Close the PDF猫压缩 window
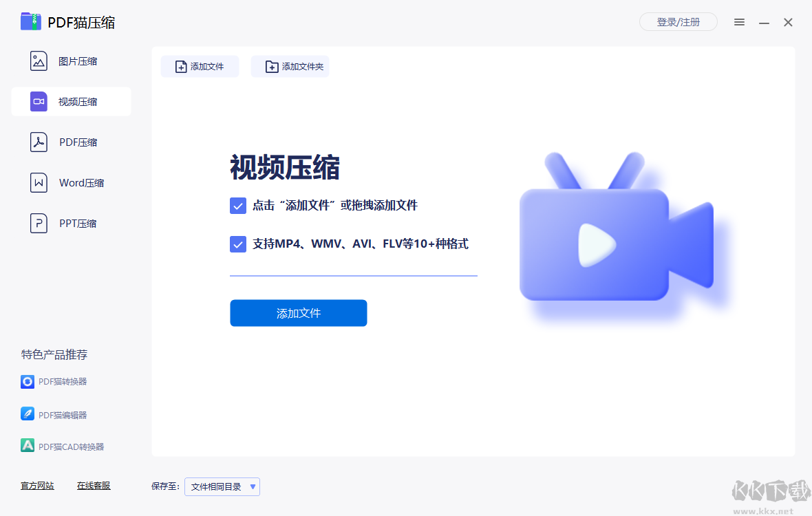This screenshot has height=516, width=812. tap(788, 22)
